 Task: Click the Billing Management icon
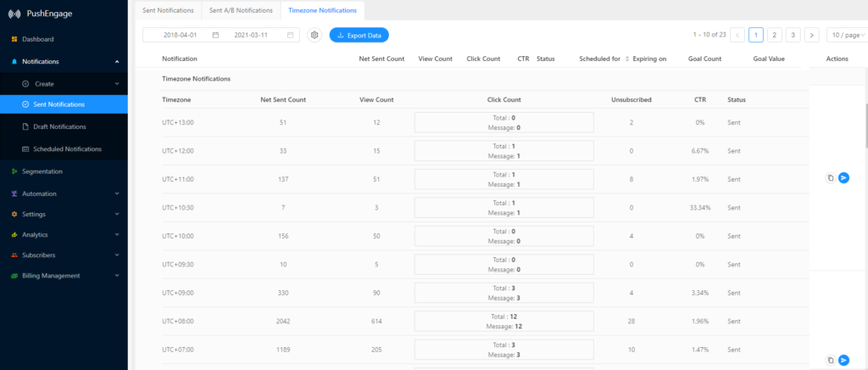pos(14,276)
